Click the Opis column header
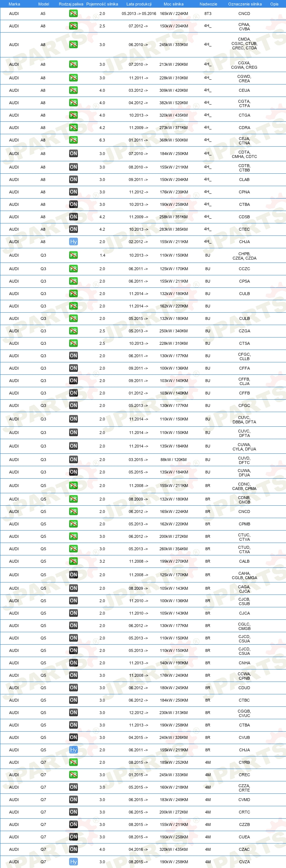The width and height of the screenshot is (286, 868). [274, 4]
